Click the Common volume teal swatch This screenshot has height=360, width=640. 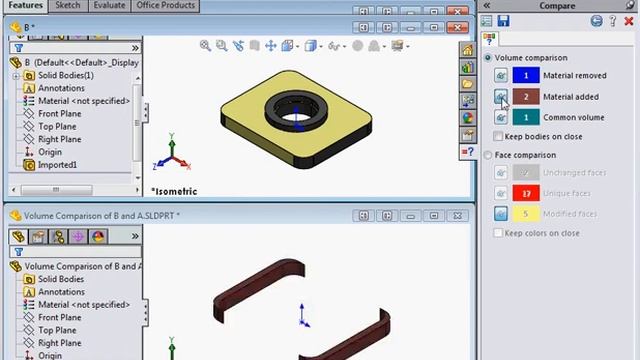(526, 118)
